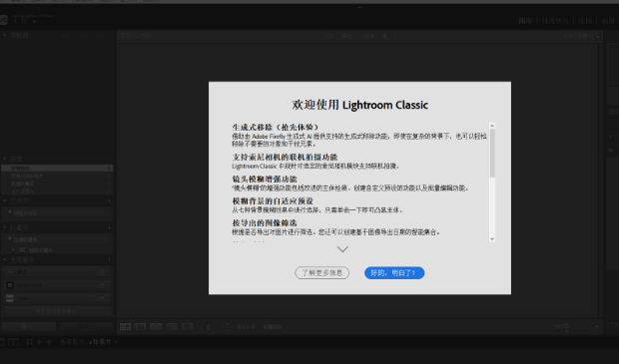The height and width of the screenshot is (364, 619).
Task: Switch to Grid view in toolbar
Action: 125,326
